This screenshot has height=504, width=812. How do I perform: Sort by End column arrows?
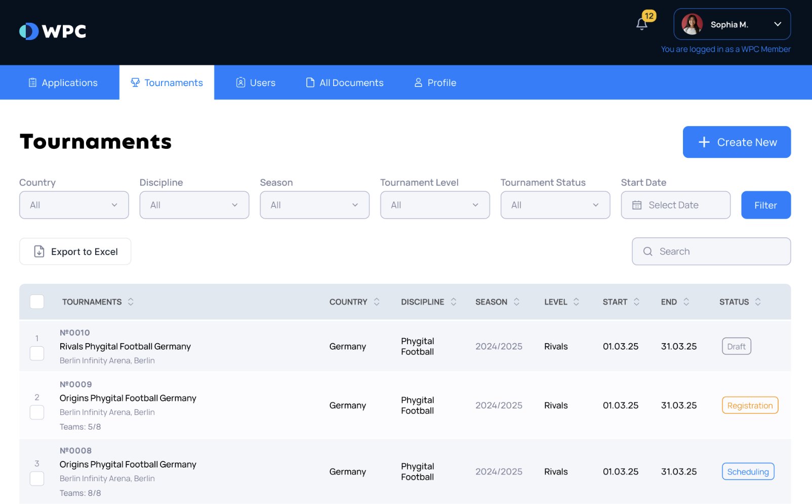(686, 302)
